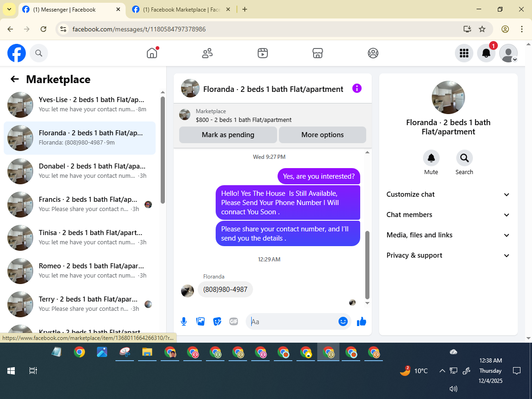Screen dimensions: 532x399
Task: Open Task View on the taskbar
Action: coord(33,371)
